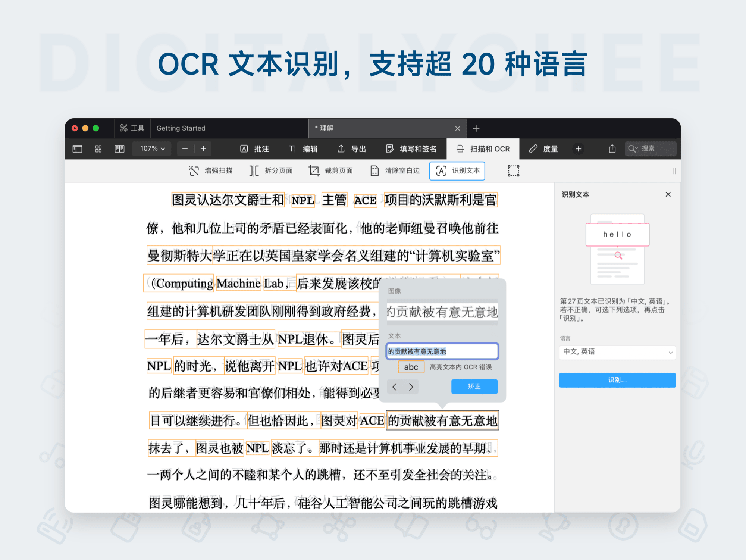Select the 识别文本 (recognize text) tool
746x560 pixels.
pyautogui.click(x=457, y=171)
